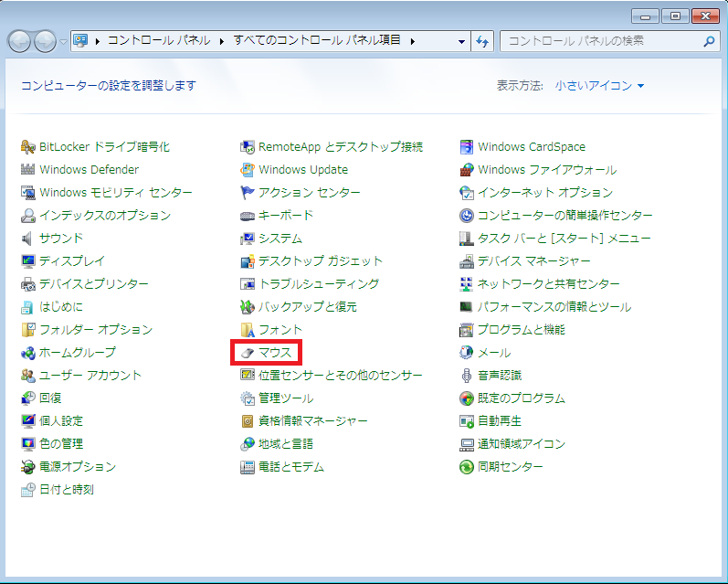Open the はじめに link
The width and height of the screenshot is (728, 584).
(61, 307)
